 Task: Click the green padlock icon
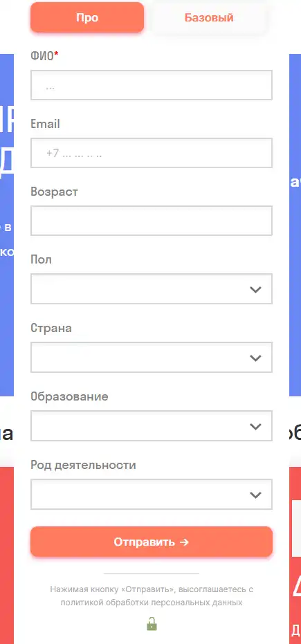152,623
